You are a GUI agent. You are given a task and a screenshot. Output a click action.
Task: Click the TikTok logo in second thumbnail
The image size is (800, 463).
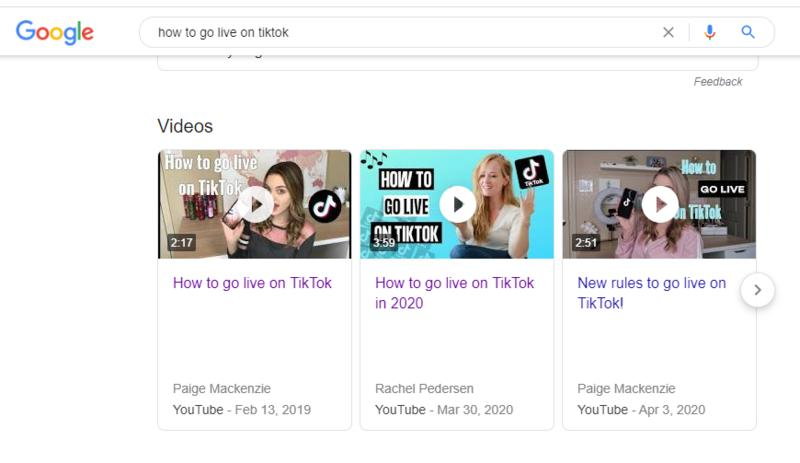[532, 172]
